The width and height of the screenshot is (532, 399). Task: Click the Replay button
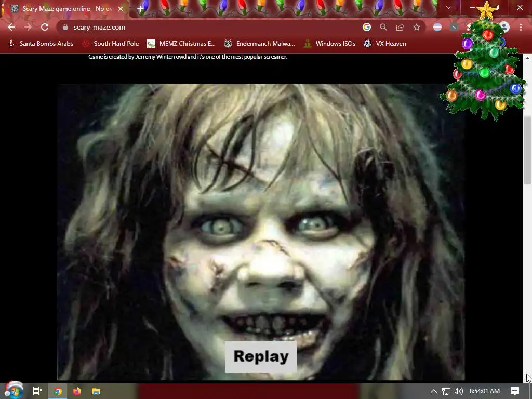point(261,356)
